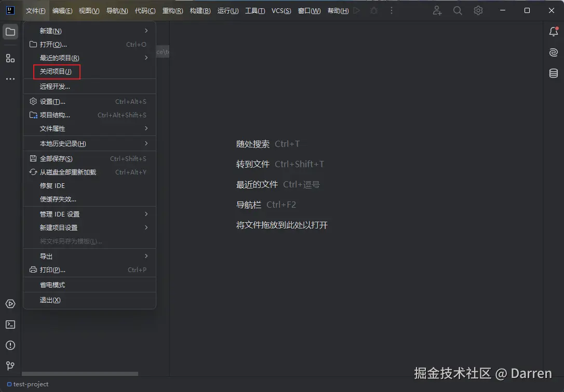Click the 导航栏 hint text
Screen dimensions: 564x392
pos(249,205)
